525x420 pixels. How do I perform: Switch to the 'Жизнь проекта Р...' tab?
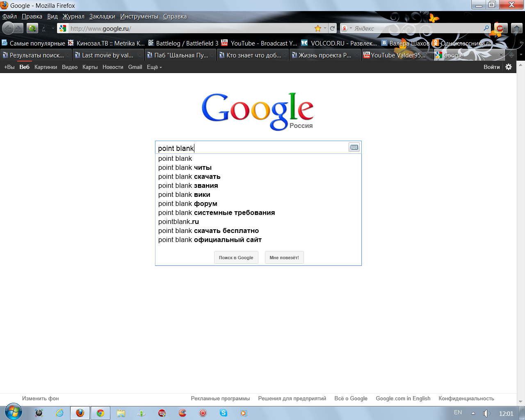click(325, 55)
